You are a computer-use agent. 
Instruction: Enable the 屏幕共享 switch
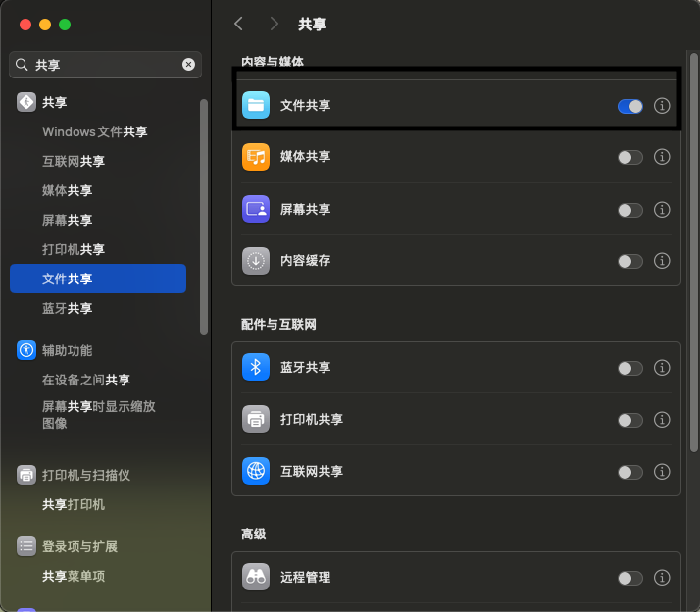coord(630,210)
